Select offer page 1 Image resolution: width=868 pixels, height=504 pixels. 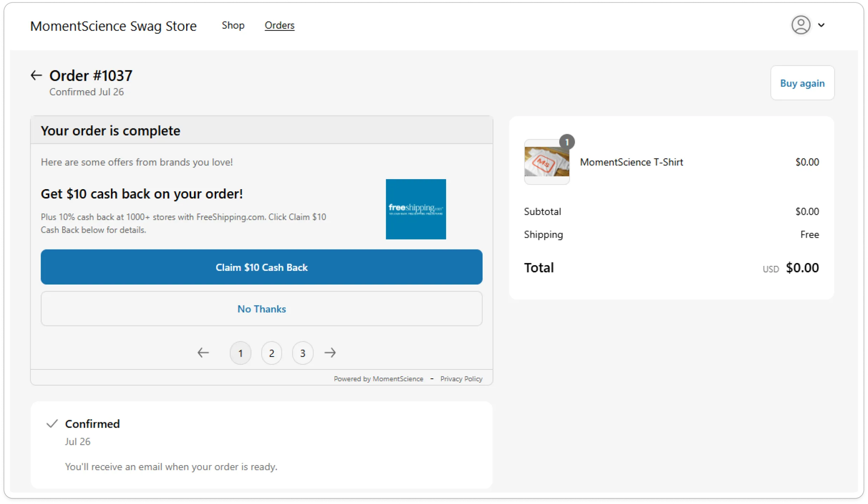point(240,353)
